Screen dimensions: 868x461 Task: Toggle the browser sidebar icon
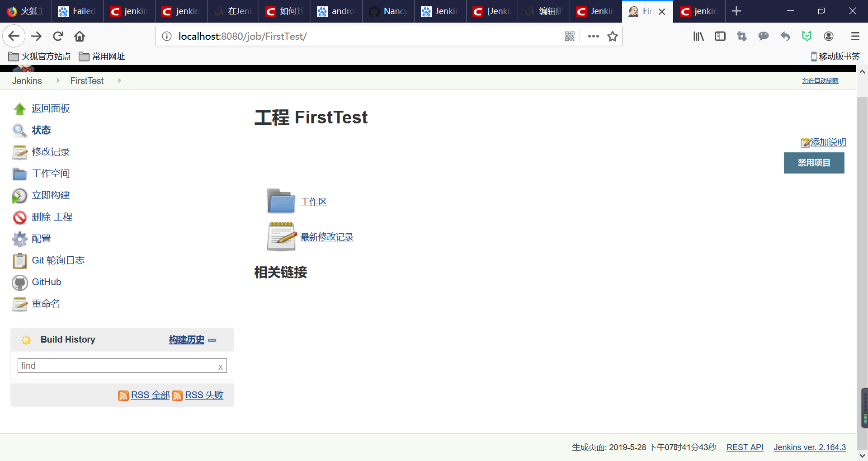tap(720, 36)
